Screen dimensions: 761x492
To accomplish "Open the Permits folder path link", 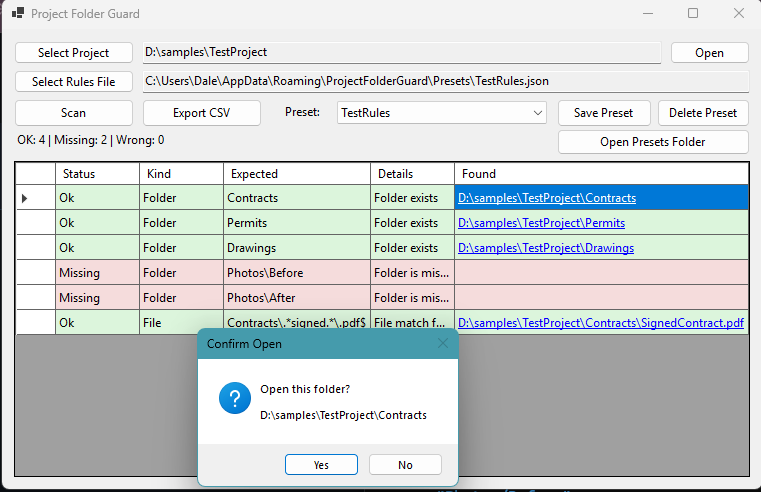I will point(541,223).
